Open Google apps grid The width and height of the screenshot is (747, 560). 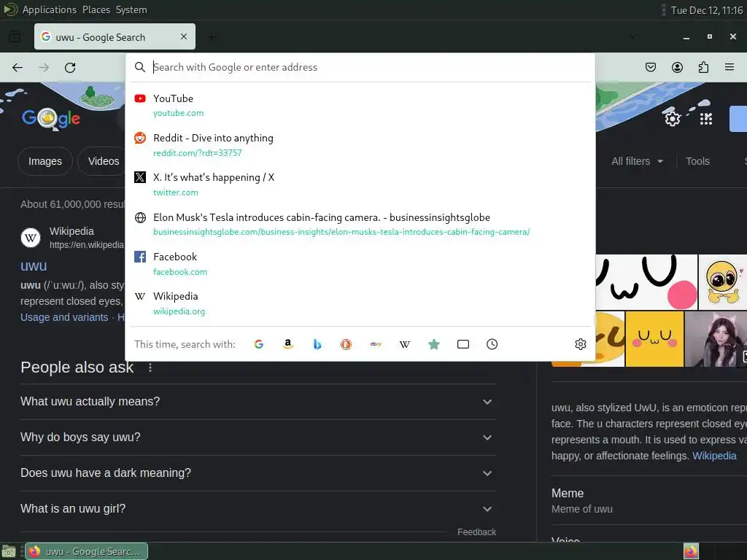pyautogui.click(x=706, y=119)
